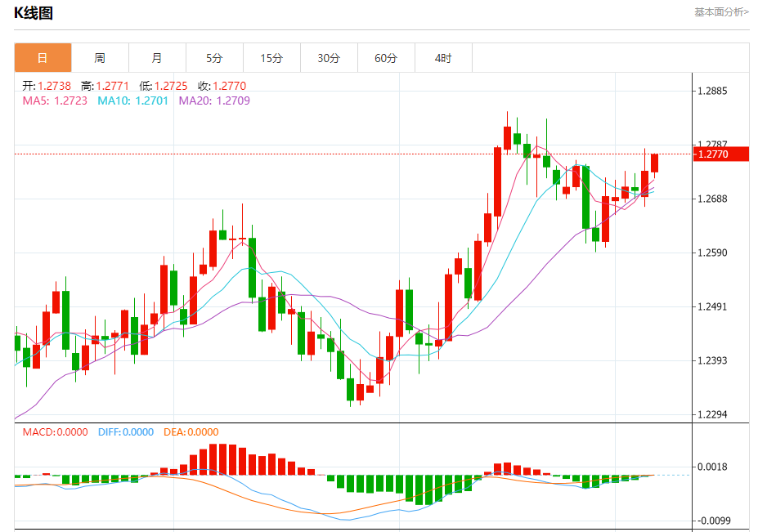Click the highest-peaking red candlestick on the chart
This screenshot has width=758, height=532.
pos(507,138)
